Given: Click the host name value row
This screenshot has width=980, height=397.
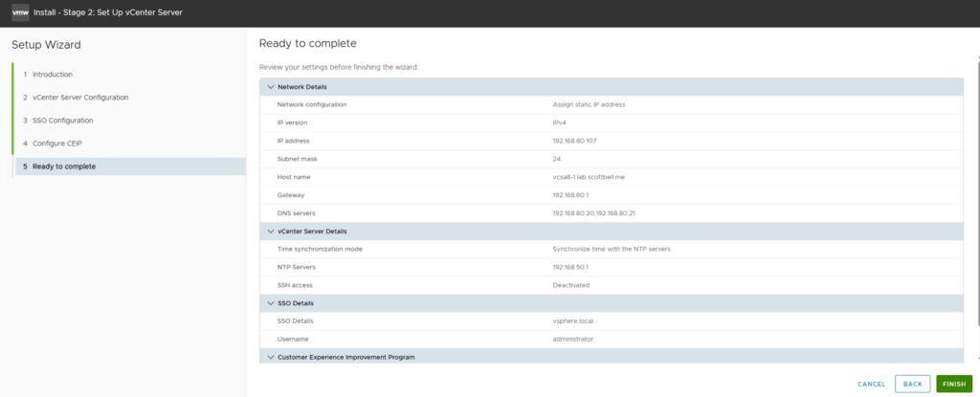Looking at the screenshot, I should [x=594, y=177].
